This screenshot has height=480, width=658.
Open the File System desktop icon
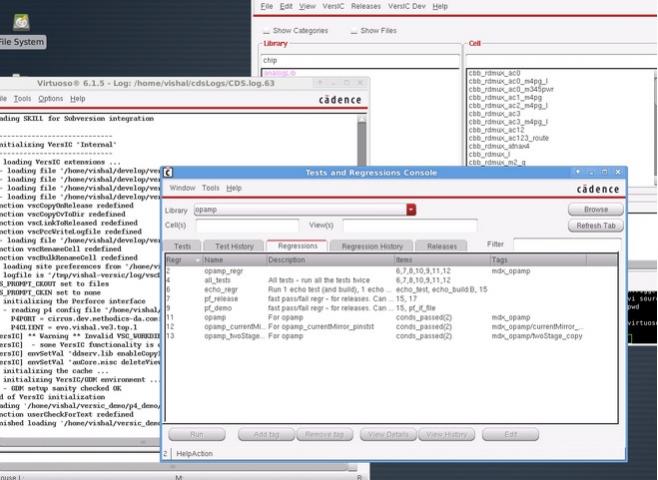click(x=21, y=31)
